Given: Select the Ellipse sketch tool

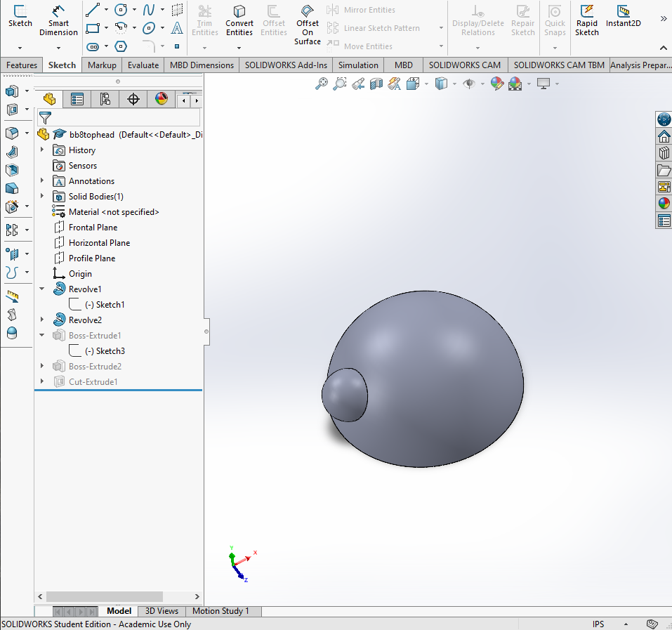Looking at the screenshot, I should pyautogui.click(x=149, y=28).
